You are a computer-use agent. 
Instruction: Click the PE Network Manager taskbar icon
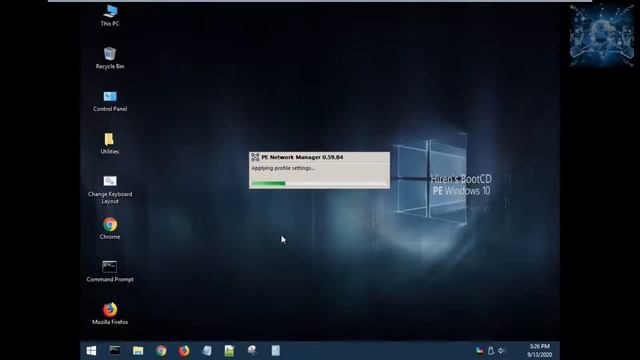(252, 351)
